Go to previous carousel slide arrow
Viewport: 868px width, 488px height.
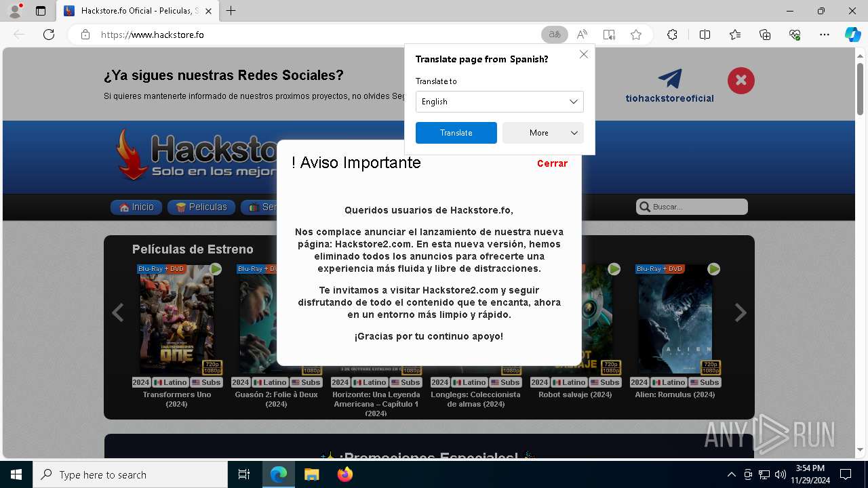118,312
